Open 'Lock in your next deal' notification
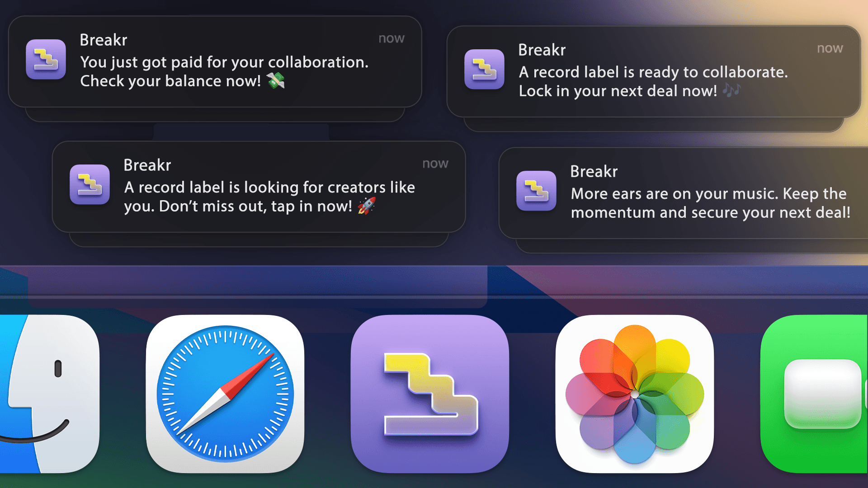The width and height of the screenshot is (868, 488). click(653, 81)
